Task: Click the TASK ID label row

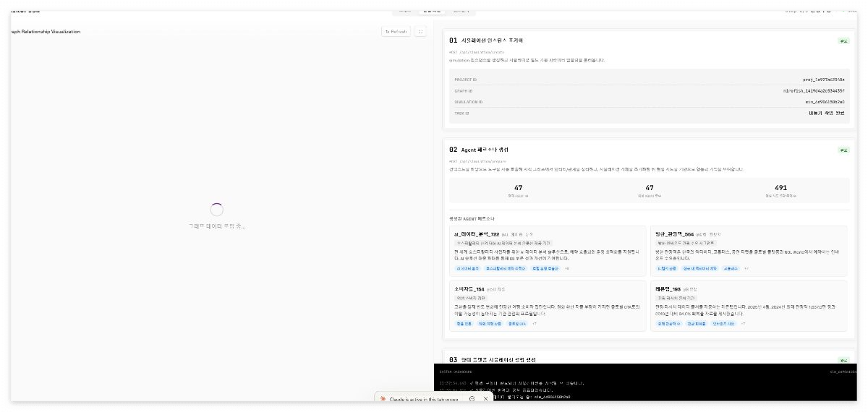Action: tap(649, 113)
